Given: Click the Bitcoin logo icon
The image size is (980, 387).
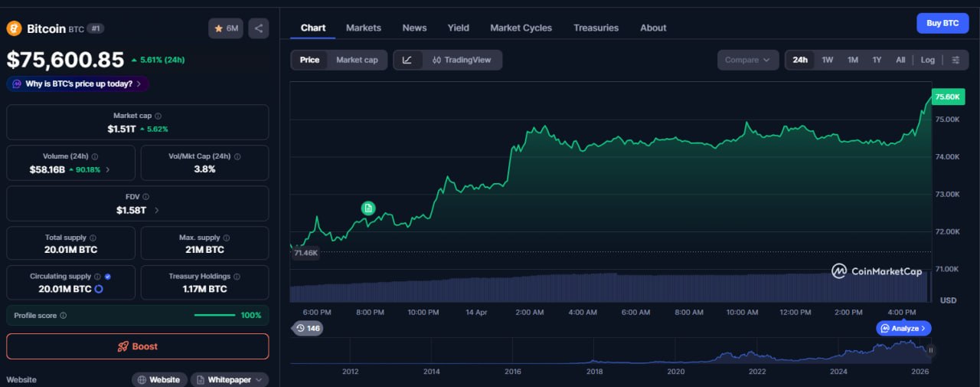Looking at the screenshot, I should point(14,28).
